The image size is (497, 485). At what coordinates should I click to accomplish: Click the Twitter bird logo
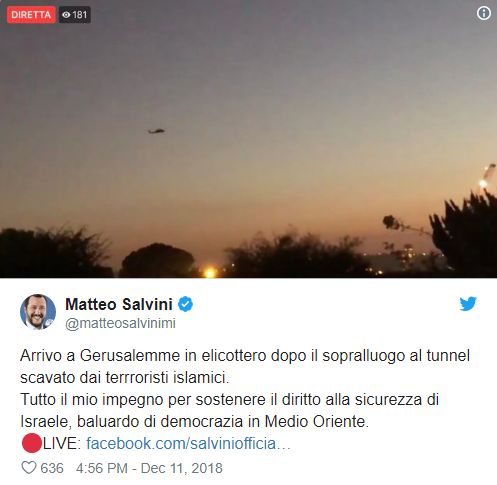[468, 304]
